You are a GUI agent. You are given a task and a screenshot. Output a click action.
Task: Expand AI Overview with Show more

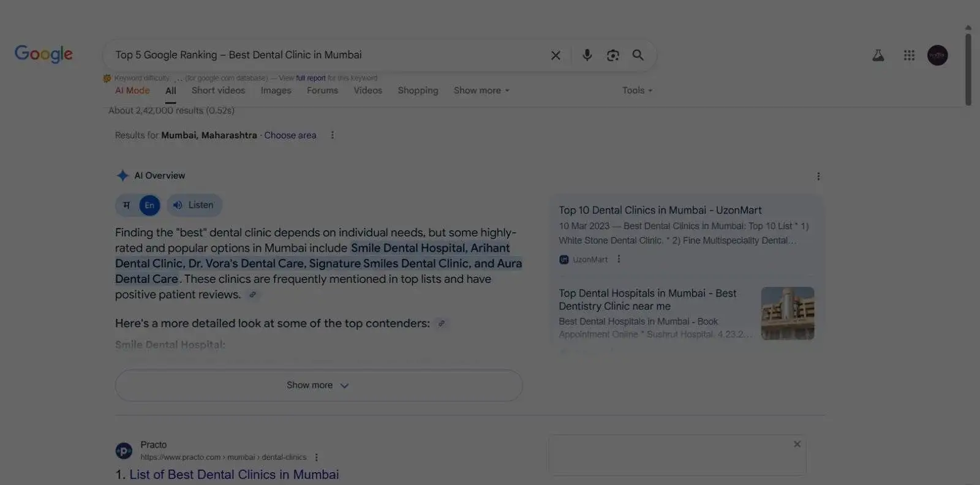coord(318,385)
